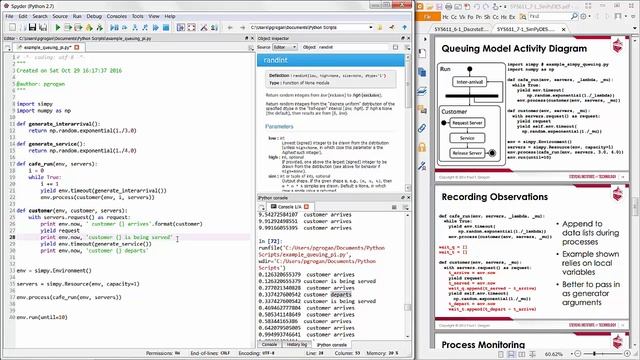640x360 pixels.
Task: Expand the PDF viewer navigation panel arrow
Action: pyautogui.click(x=425, y=39)
